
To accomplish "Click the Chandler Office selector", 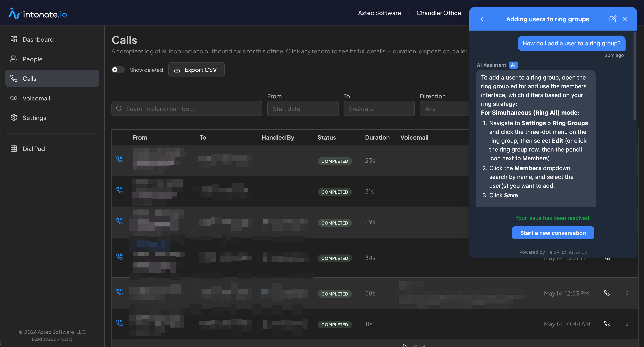I will (439, 13).
